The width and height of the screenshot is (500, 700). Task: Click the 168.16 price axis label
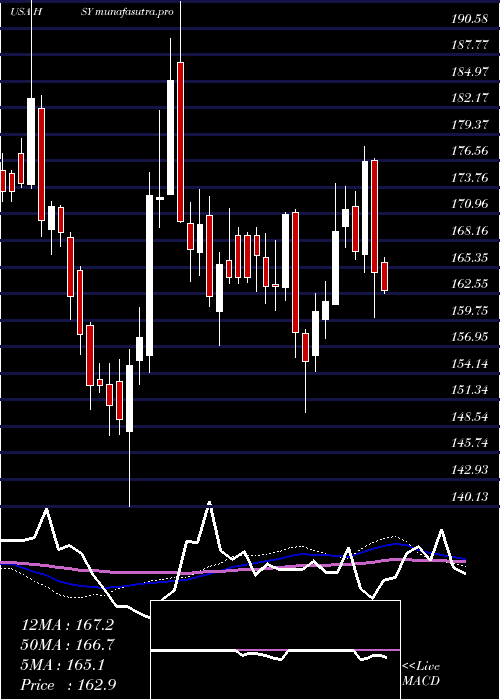pos(468,231)
